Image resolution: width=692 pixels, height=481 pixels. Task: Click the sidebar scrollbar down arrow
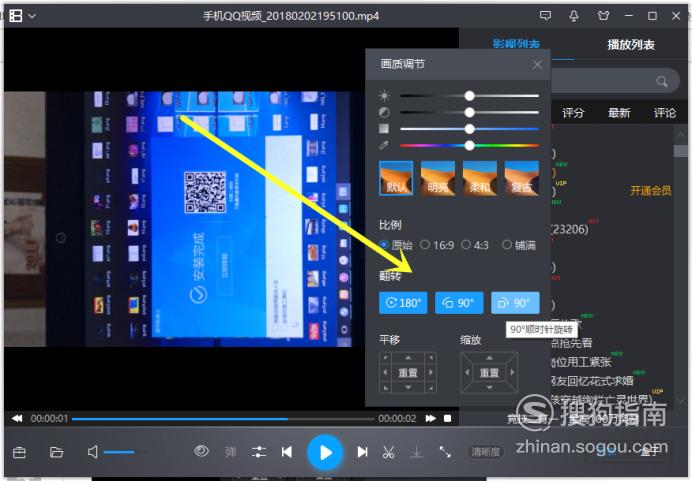[681, 400]
